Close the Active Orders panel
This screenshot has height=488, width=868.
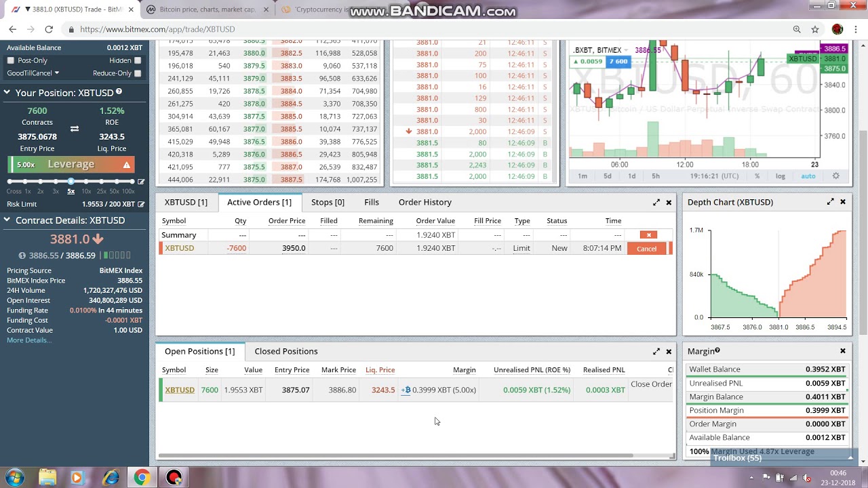(669, 203)
